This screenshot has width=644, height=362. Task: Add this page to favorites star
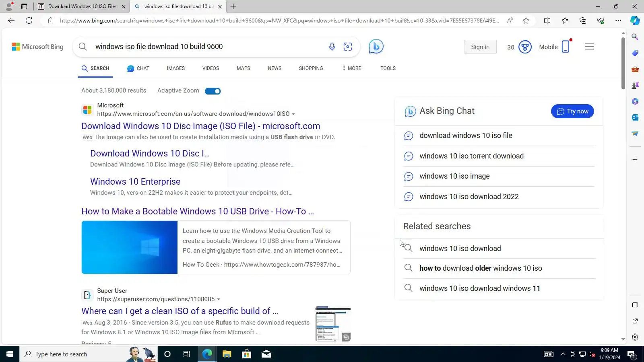point(526,21)
